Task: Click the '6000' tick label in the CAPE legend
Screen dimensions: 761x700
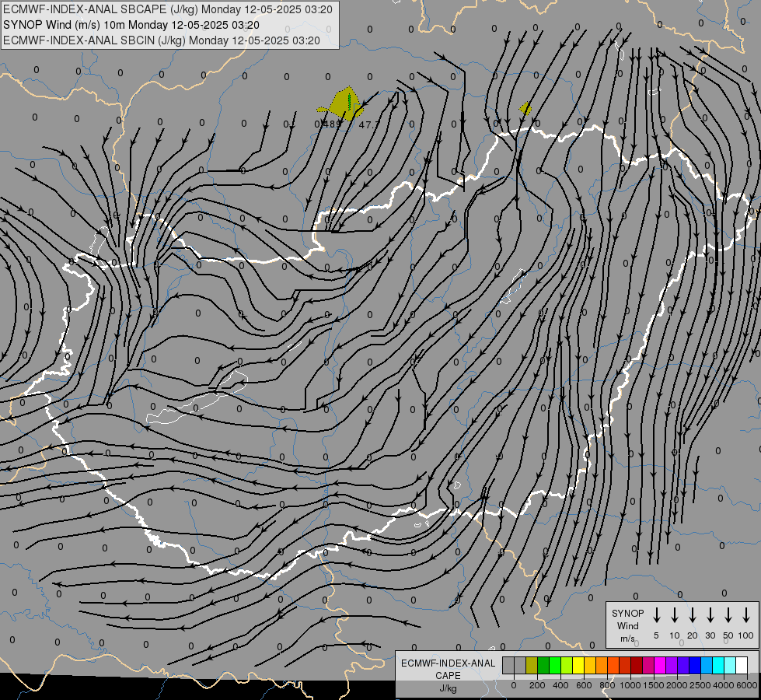Action: (747, 685)
